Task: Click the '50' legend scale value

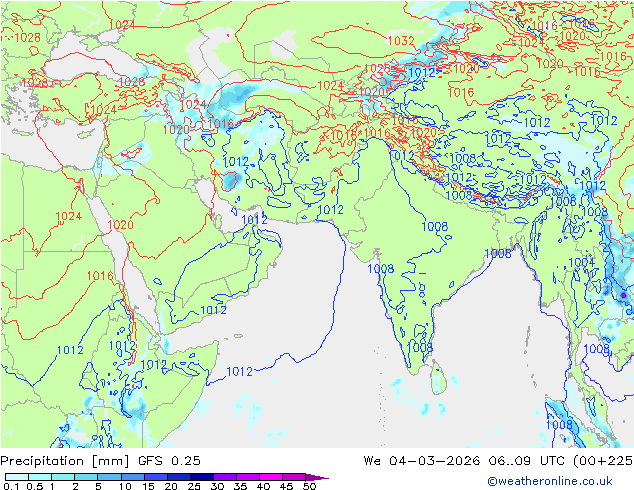Action: [x=309, y=486]
